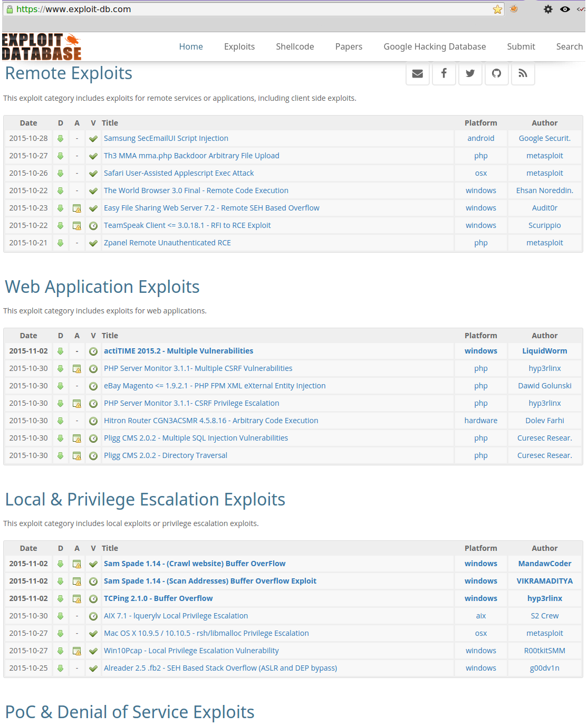
Task: Filter by android platform link
Action: (481, 138)
